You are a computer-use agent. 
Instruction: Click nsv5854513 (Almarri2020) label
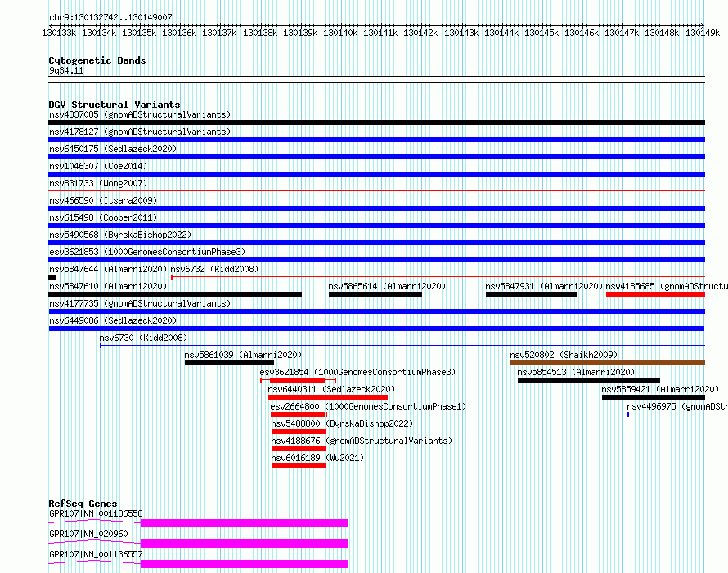[576, 372]
